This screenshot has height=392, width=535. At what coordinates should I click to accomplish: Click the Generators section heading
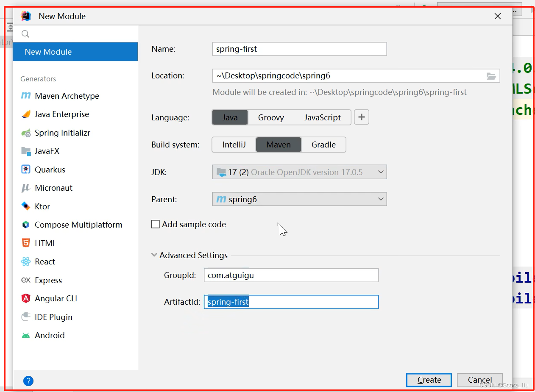pyautogui.click(x=38, y=79)
